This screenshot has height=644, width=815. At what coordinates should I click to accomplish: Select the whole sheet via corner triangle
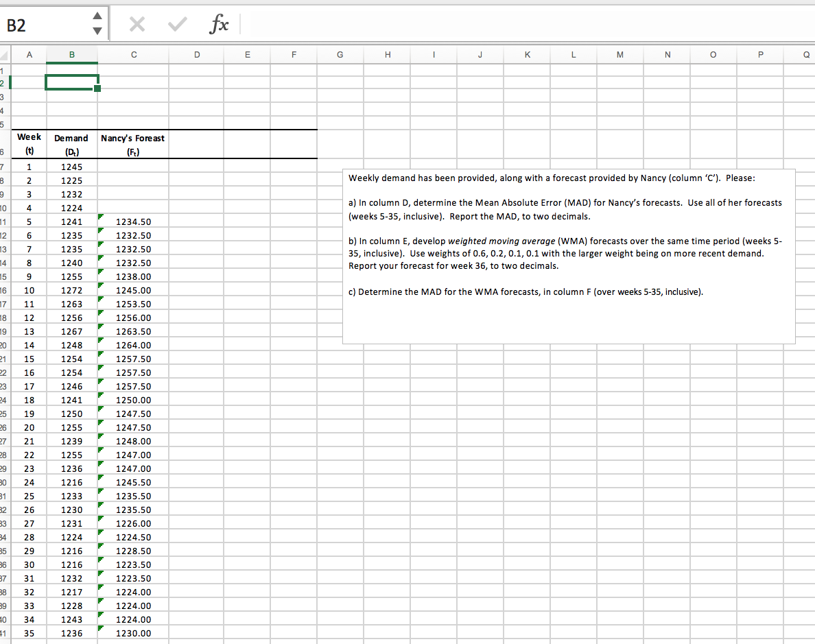(5, 55)
